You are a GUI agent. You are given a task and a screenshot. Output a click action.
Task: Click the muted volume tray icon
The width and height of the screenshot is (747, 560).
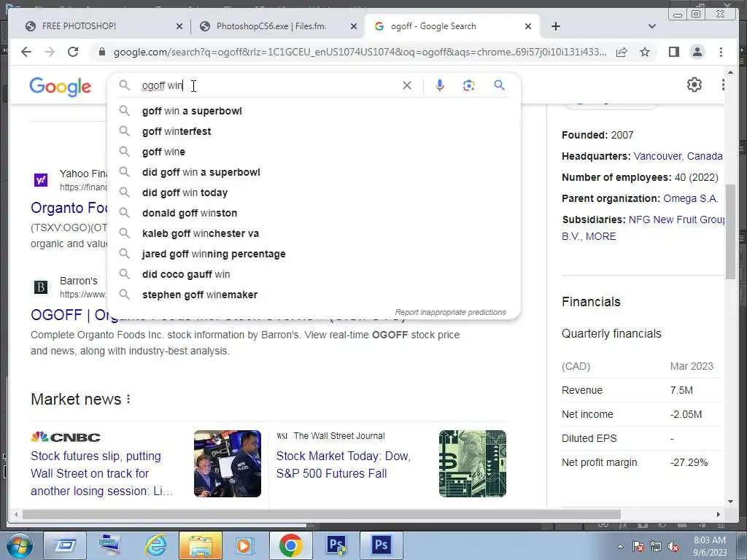[673, 547]
